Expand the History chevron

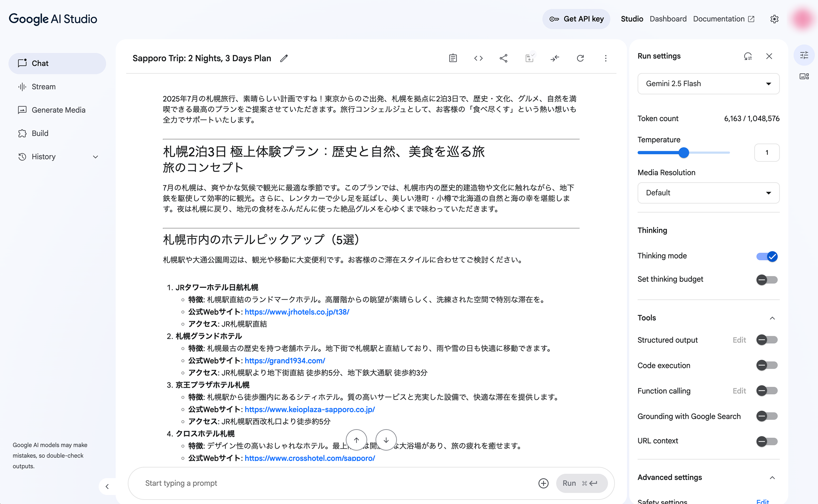click(95, 157)
